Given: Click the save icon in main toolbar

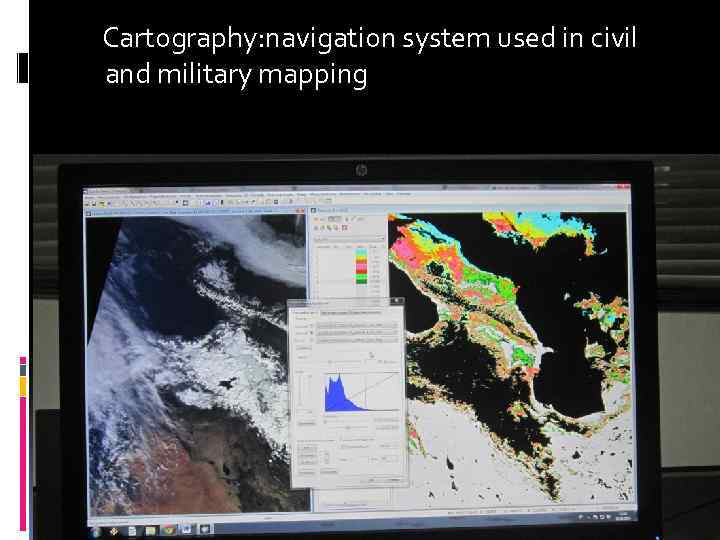Looking at the screenshot, I should 93,203.
